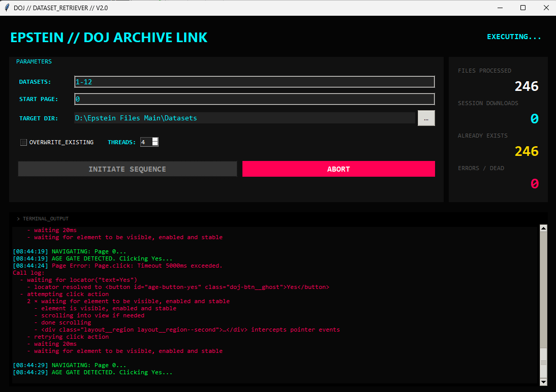Click the EXECUTING... status label

pyautogui.click(x=514, y=37)
